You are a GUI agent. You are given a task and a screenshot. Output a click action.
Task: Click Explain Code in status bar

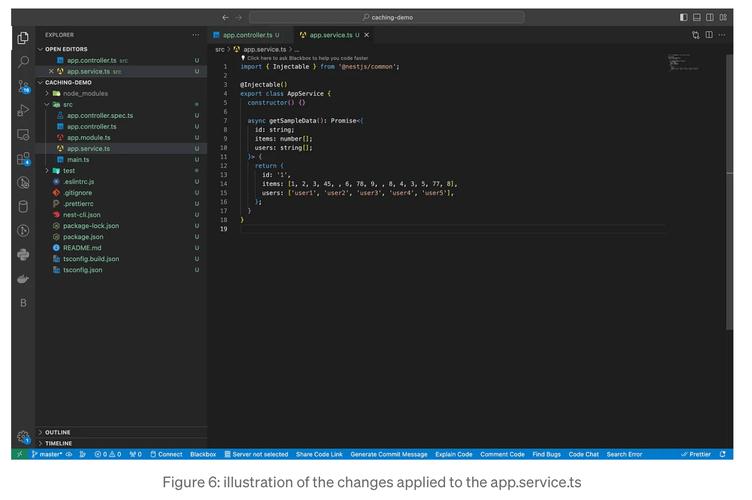[453, 454]
